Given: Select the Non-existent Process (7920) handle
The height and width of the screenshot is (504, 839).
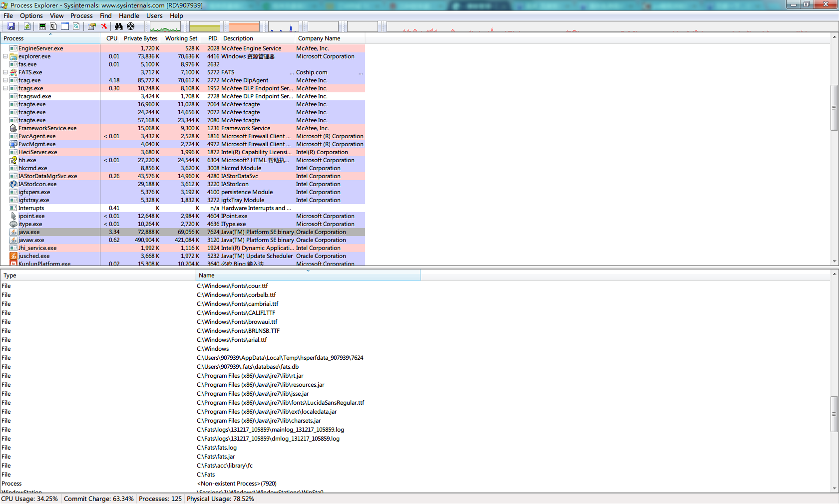Looking at the screenshot, I should click(237, 484).
